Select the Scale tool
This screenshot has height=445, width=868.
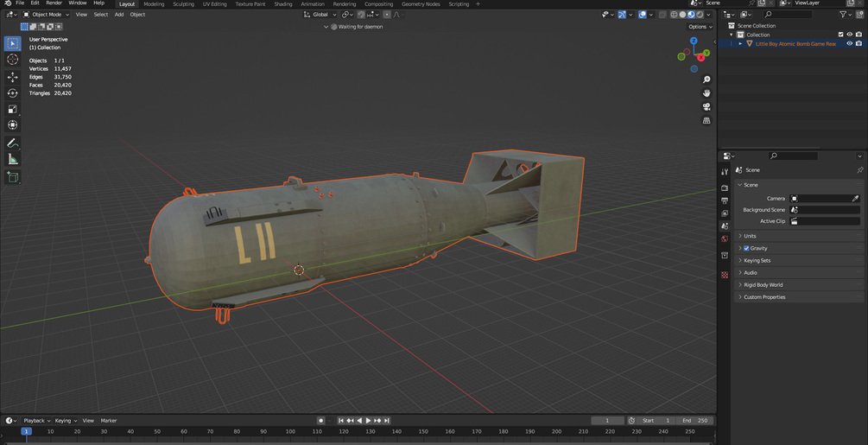12,109
